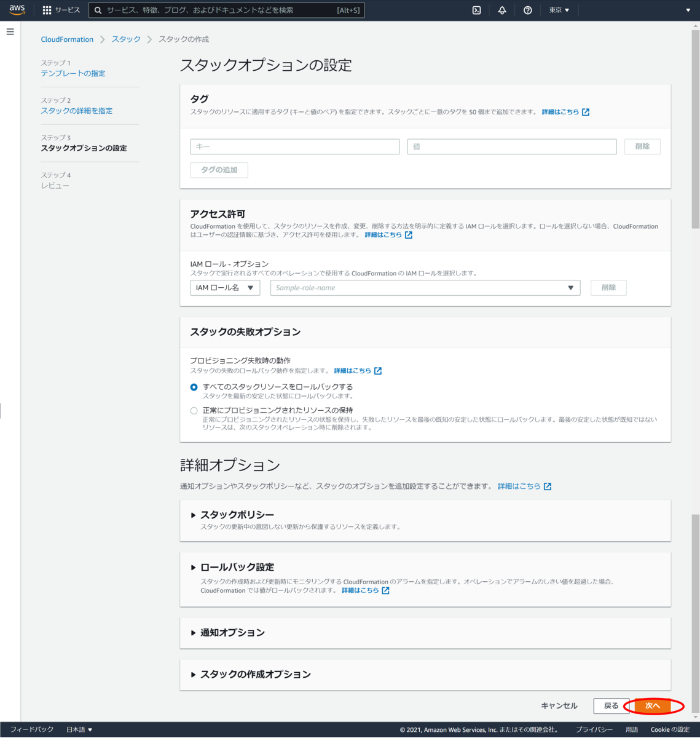Open step スタックの詳細を指定
The image size is (700, 738).
tap(77, 111)
